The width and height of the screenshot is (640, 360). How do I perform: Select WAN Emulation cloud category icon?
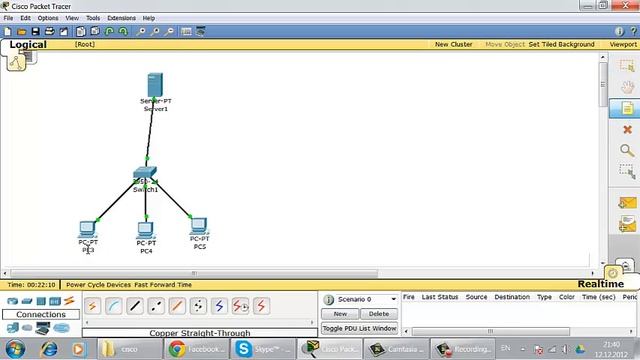click(x=27, y=328)
